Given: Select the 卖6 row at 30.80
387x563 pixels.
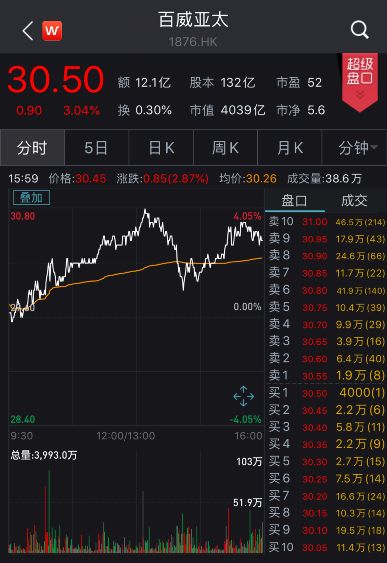Looking at the screenshot, I should pos(327,290).
